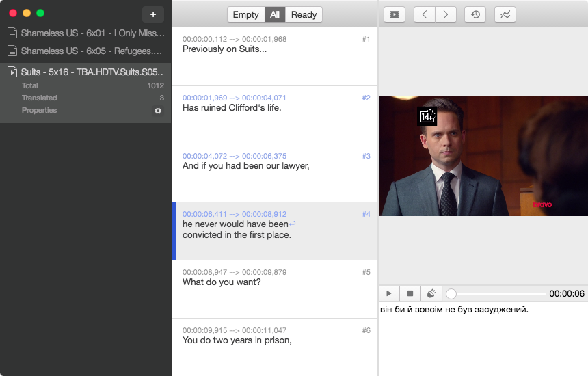
Task: Open Shameless US 6x05 Refugees file
Action: coord(86,51)
